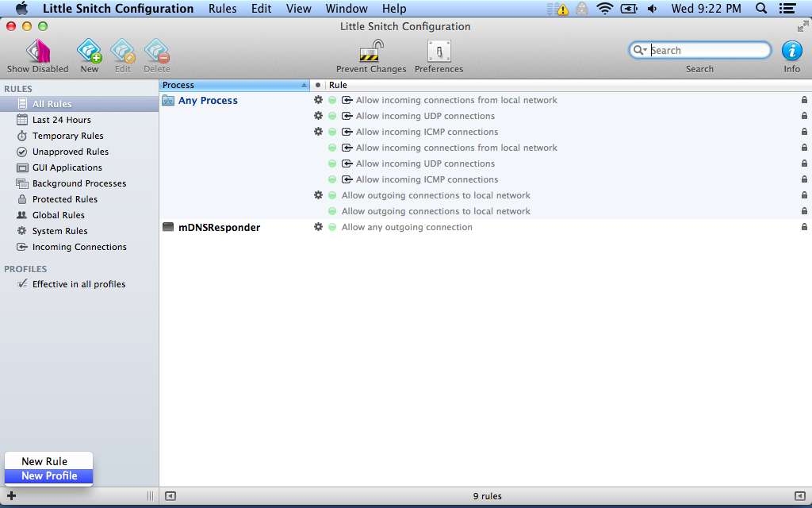Click the Any Process name

[209, 101]
